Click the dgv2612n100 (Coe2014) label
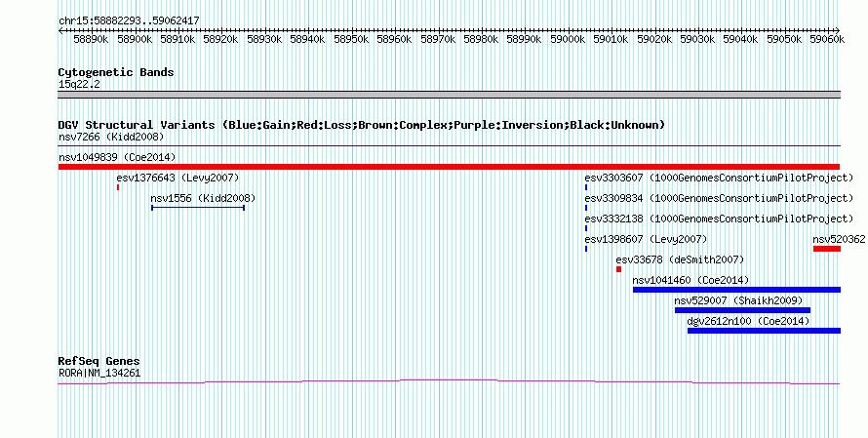Image resolution: width=868 pixels, height=438 pixels. pos(748,321)
